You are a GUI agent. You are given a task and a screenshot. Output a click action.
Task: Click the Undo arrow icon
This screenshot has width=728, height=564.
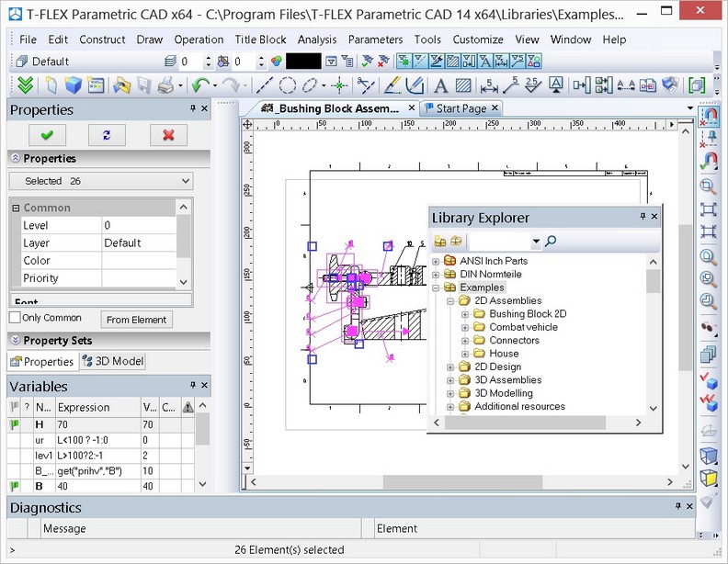[200, 85]
